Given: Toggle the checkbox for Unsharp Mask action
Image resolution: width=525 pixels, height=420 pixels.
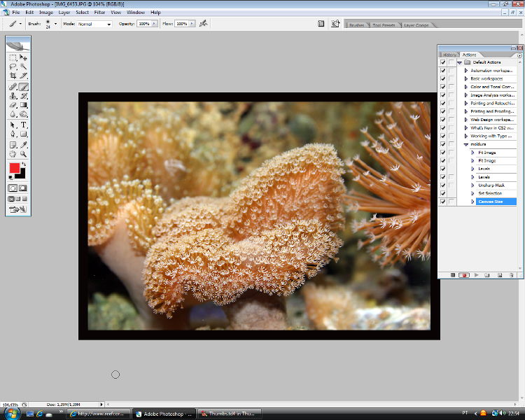Looking at the screenshot, I should [442, 185].
